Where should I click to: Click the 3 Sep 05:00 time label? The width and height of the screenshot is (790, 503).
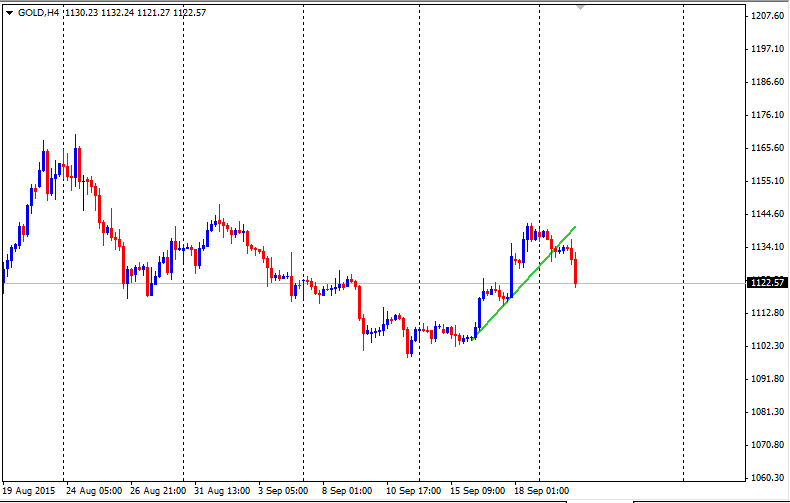pos(283,491)
